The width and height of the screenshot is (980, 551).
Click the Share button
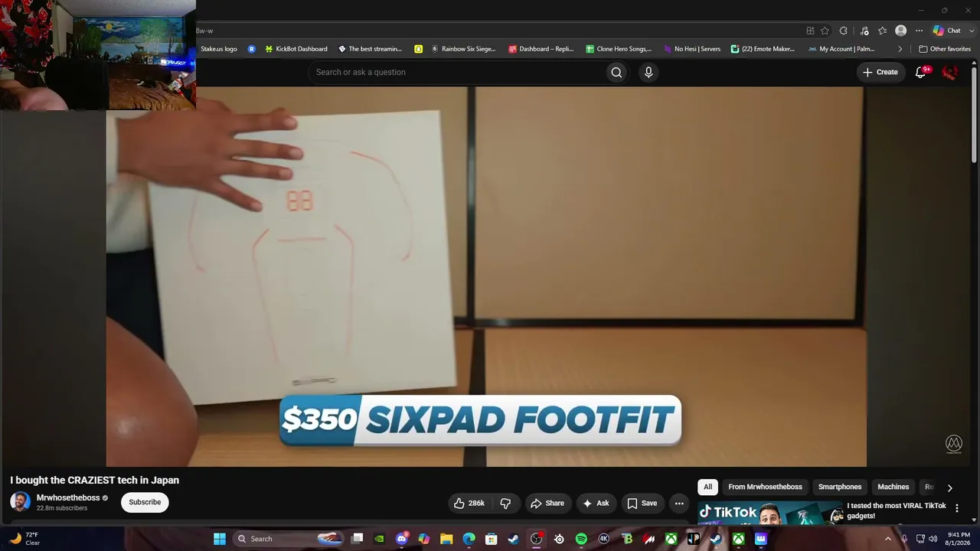pos(547,503)
